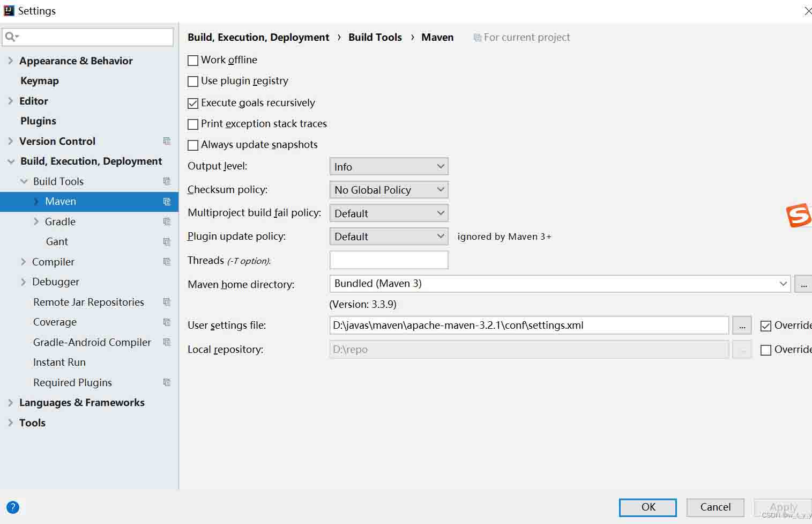Image resolution: width=812 pixels, height=524 pixels.
Task: Select Instant Run settings item
Action: 59,363
